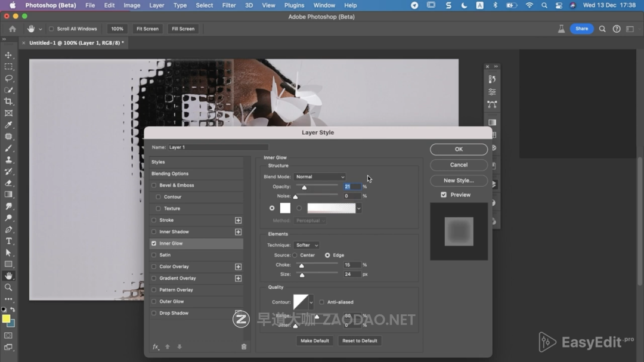
Task: Open the Technique dropdown set to Softer
Action: click(306, 245)
